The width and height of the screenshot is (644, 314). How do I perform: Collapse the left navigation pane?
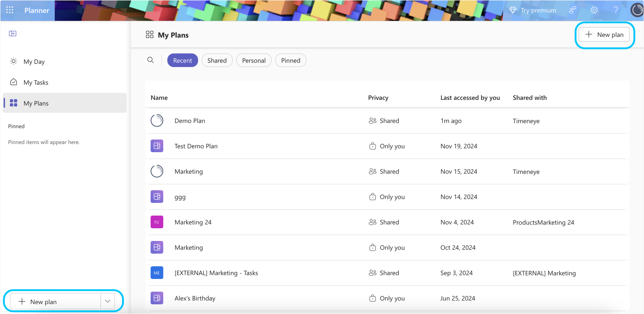point(13,34)
